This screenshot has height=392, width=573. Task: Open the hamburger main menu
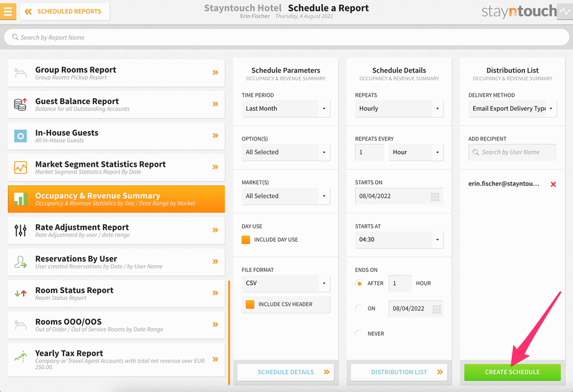(7, 11)
